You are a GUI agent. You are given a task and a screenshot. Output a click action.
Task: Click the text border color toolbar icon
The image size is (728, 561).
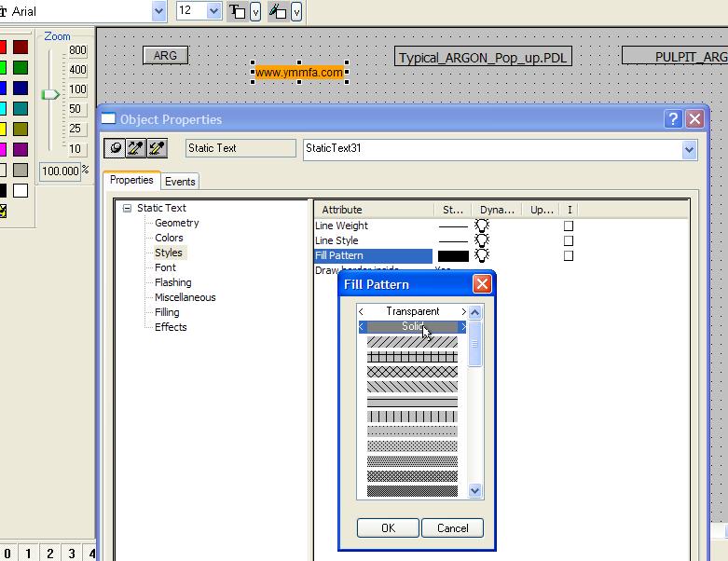coord(238,11)
